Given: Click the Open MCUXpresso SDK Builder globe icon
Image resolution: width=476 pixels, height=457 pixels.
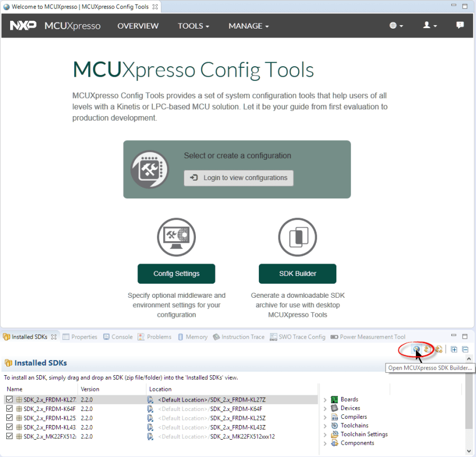Looking at the screenshot, I should click(x=417, y=349).
